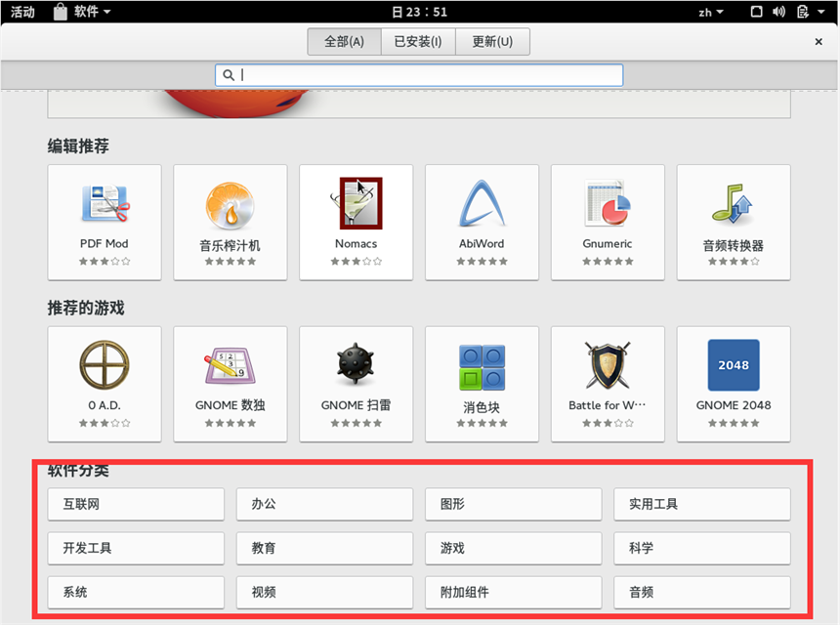The height and width of the screenshot is (625, 840).
Task: Open the 游戏 category
Action: 513,548
